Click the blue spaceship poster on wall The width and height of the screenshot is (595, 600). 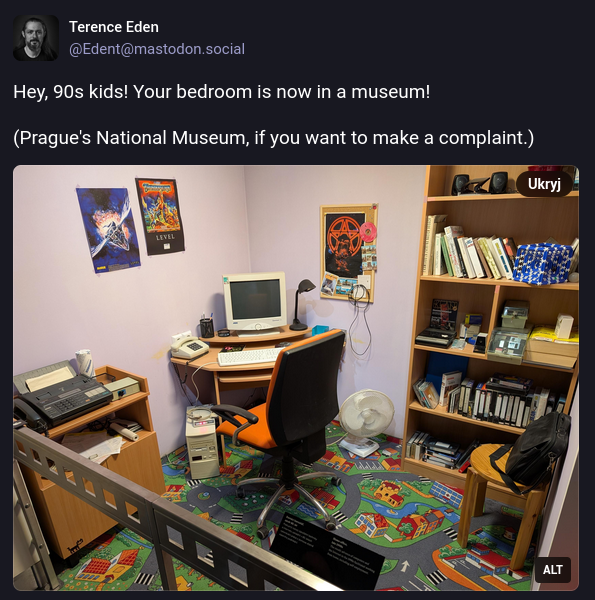(x=108, y=229)
